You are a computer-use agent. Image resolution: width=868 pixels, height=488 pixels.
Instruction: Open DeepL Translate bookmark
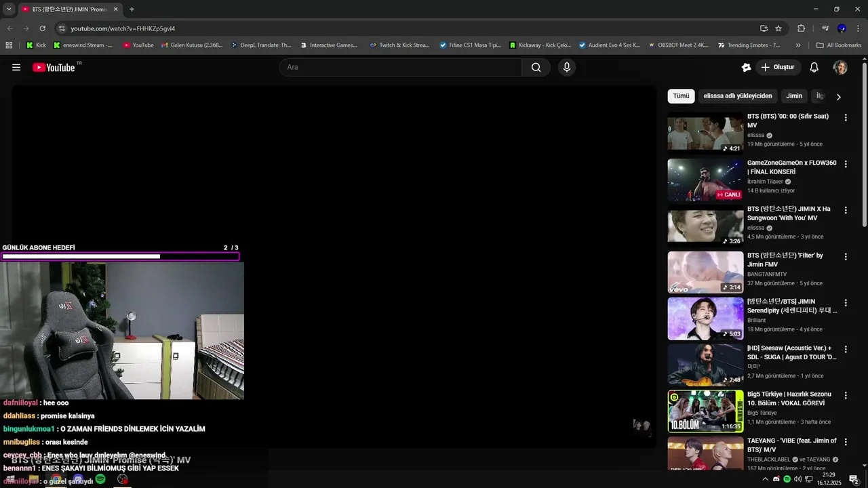260,45
